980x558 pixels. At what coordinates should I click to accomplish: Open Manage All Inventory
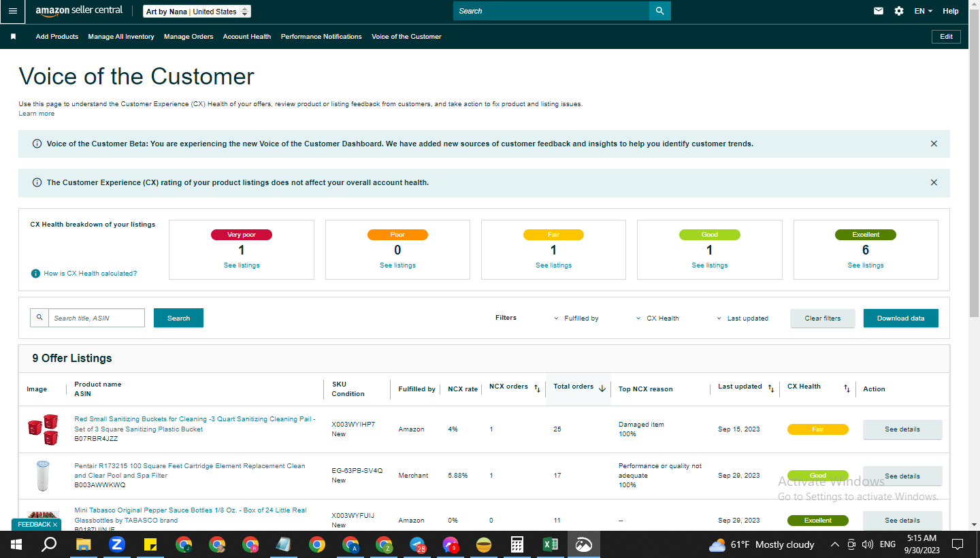coord(121,37)
